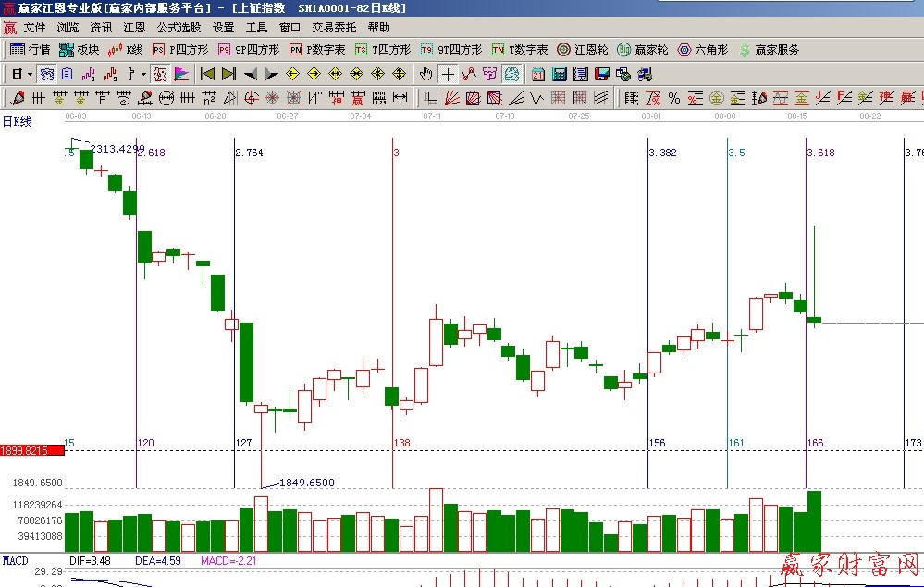924x587 pixels.
Task: Toggle the pressed 权 adjustment button
Action: point(159,74)
